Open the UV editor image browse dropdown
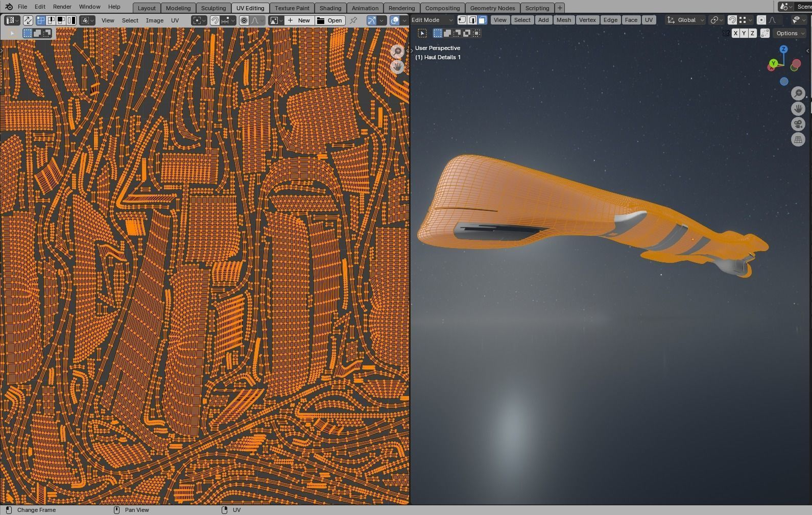Image resolution: width=812 pixels, height=515 pixels. tap(276, 20)
